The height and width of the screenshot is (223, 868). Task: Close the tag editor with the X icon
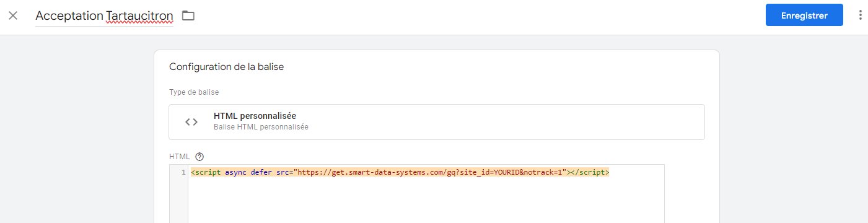(x=13, y=15)
